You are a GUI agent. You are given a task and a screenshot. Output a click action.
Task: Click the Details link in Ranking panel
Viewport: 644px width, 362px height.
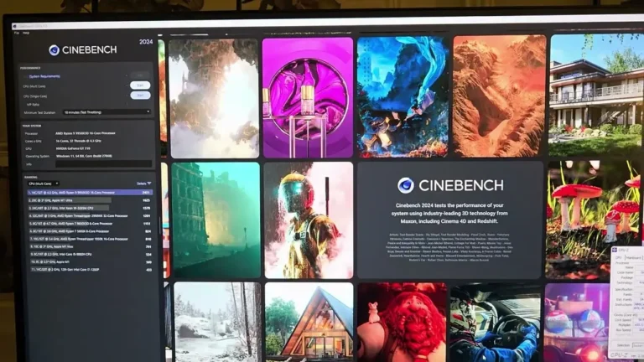coord(141,184)
